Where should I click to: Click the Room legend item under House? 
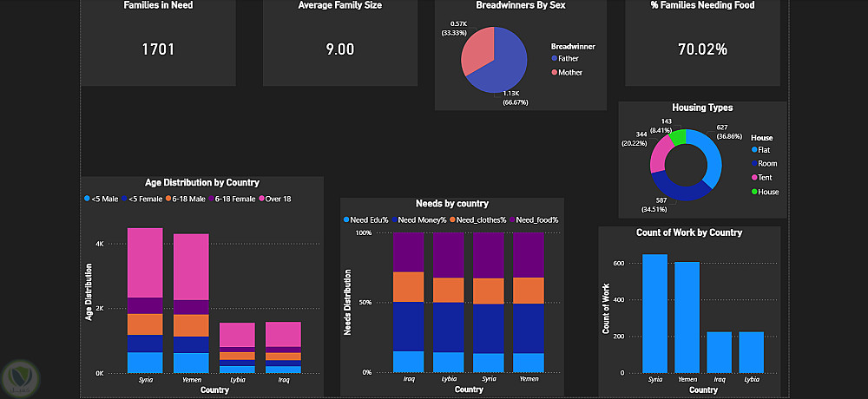click(x=764, y=164)
